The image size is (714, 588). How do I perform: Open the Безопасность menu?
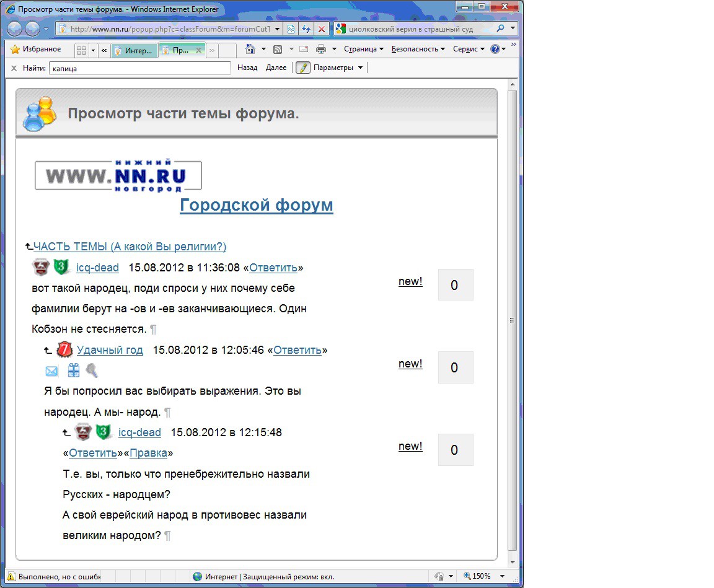pos(418,49)
